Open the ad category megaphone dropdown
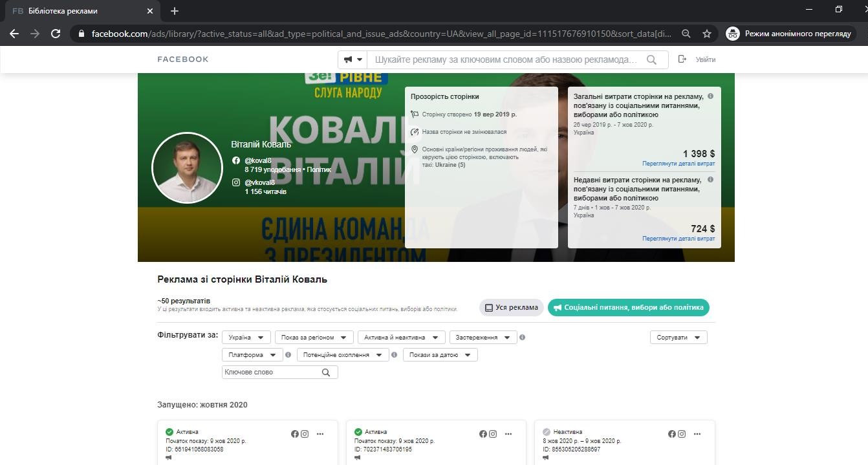This screenshot has height=465, width=868. tap(353, 59)
